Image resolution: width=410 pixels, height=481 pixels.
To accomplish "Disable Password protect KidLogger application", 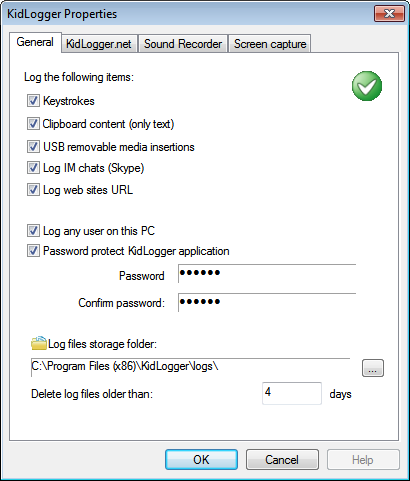I will pos(33,251).
